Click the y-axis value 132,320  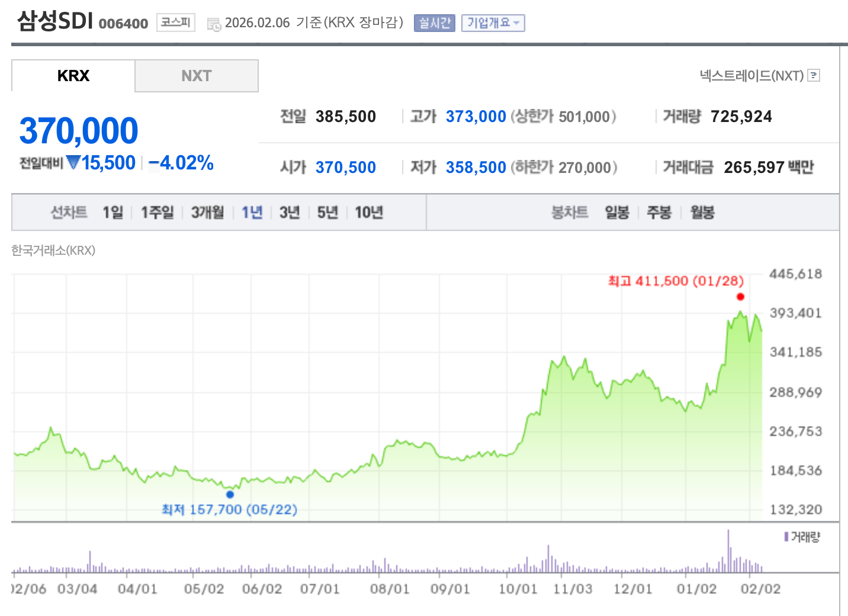[x=796, y=509]
